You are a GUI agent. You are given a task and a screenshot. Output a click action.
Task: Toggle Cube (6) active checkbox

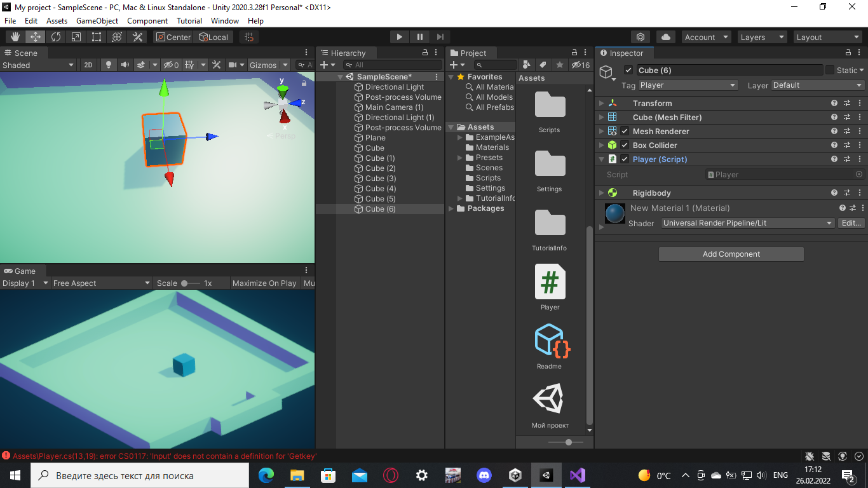pyautogui.click(x=628, y=70)
